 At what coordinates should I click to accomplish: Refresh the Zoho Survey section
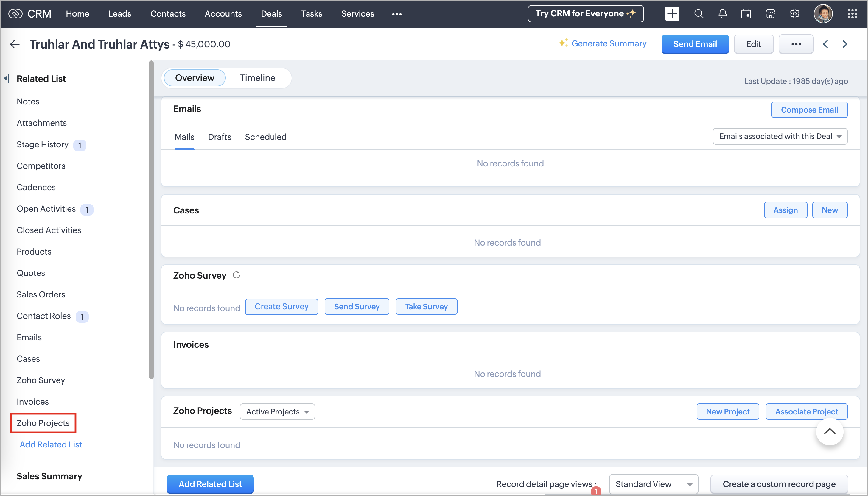(237, 274)
